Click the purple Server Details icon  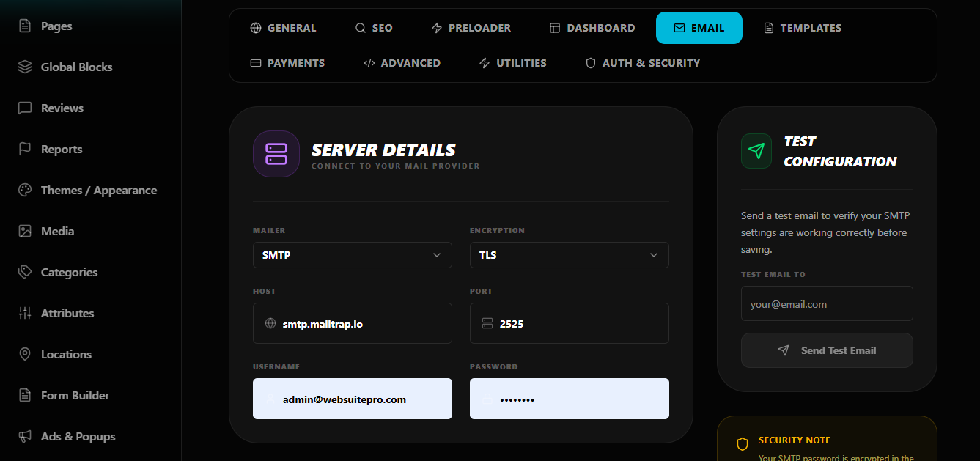276,154
